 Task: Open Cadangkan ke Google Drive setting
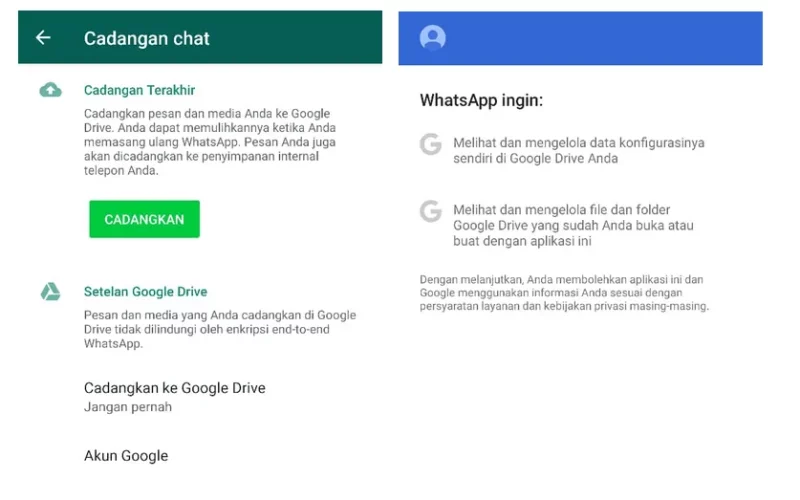[x=174, y=397]
